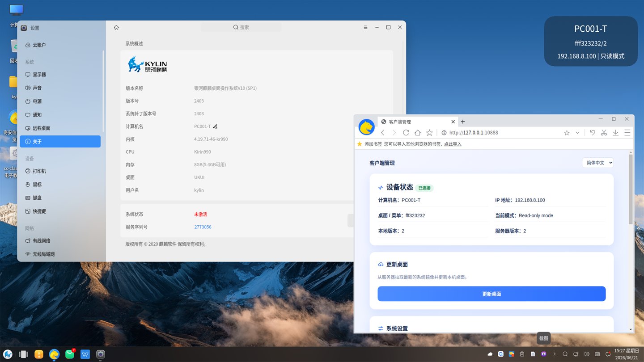The image size is (644, 362).
Task: Click the green app icon with badge on taskbar
Action: coord(70,354)
